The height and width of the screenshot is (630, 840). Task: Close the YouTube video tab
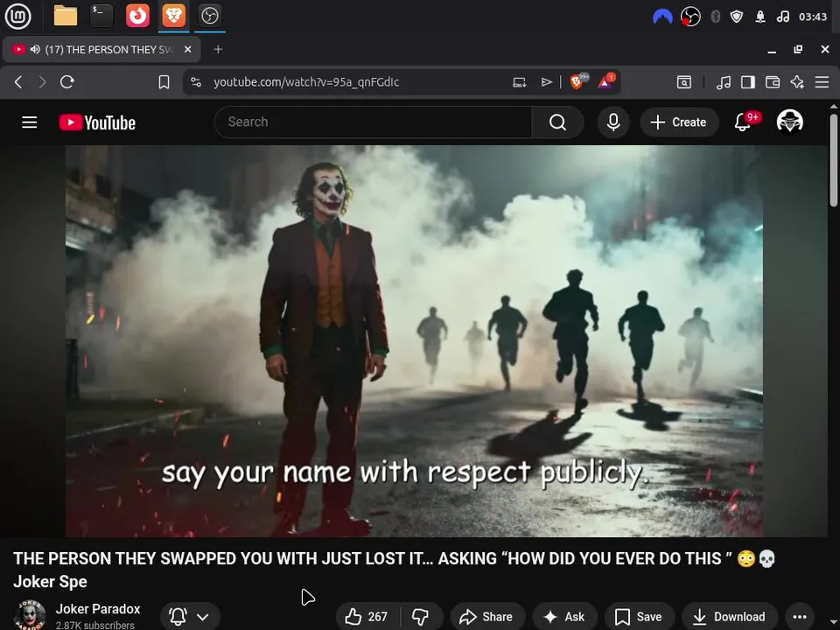point(188,49)
